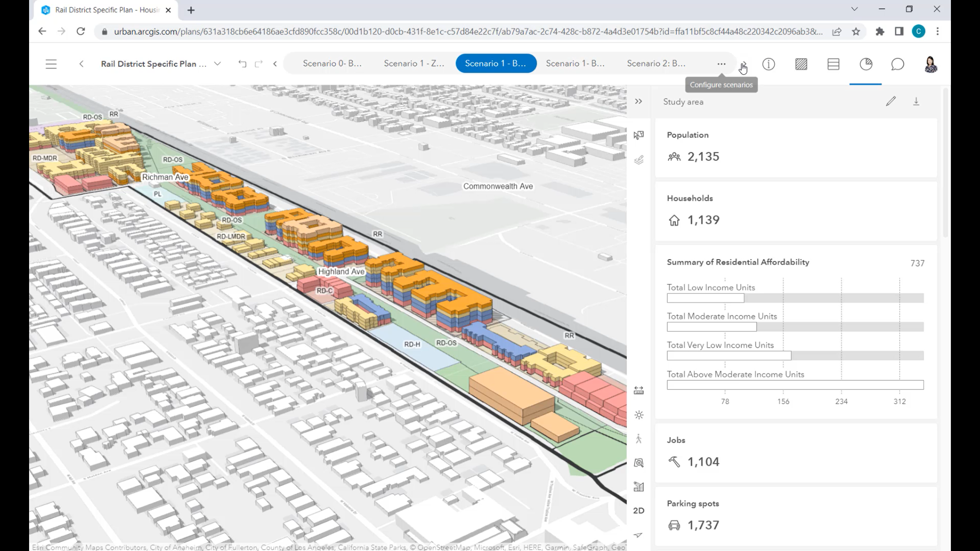Open the dashboard pie chart panel
The image size is (980, 551).
point(866,64)
